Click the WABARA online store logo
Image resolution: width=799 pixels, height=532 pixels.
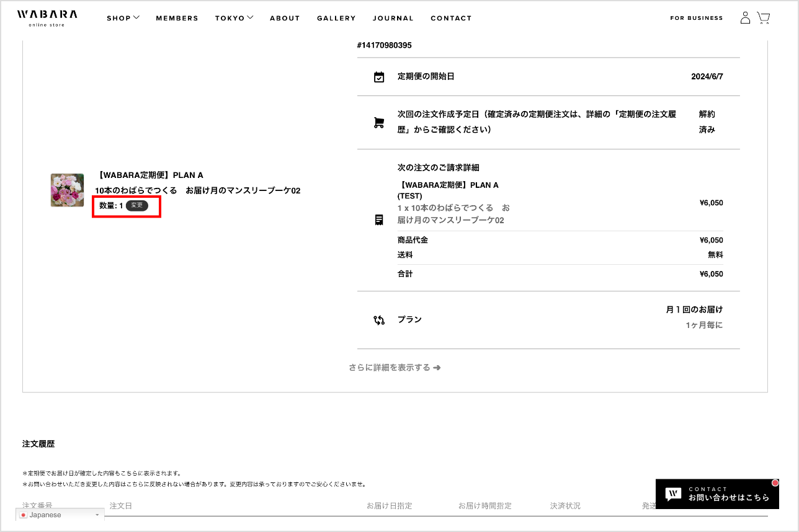click(47, 18)
